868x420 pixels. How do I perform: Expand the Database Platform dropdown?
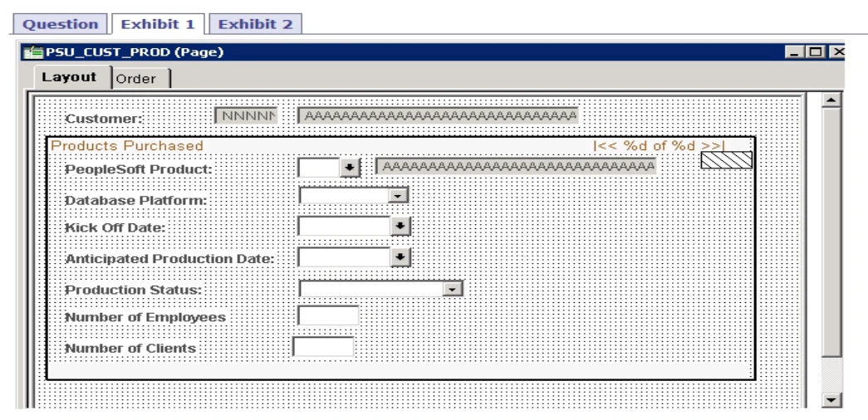tap(400, 197)
